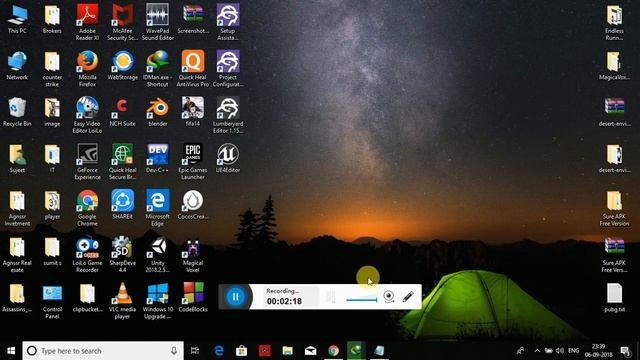Viewport: 640px width, 360px height.
Task: Open the counter strike folder
Action: point(52,69)
